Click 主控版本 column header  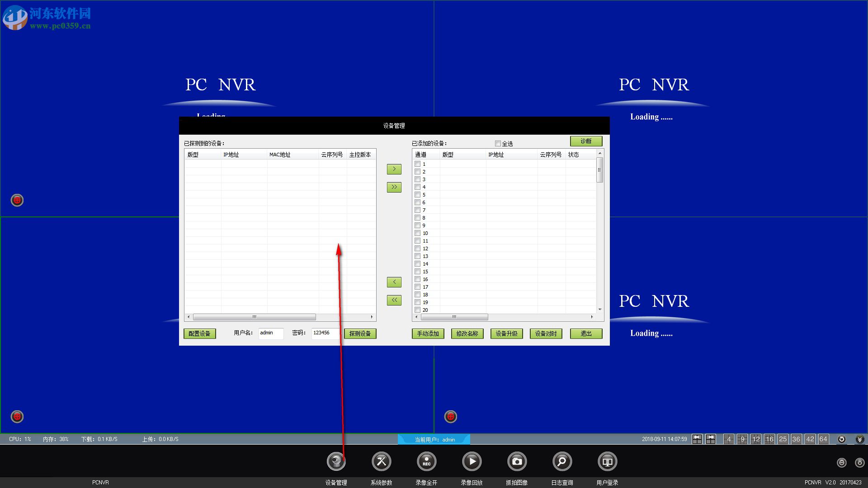361,155
